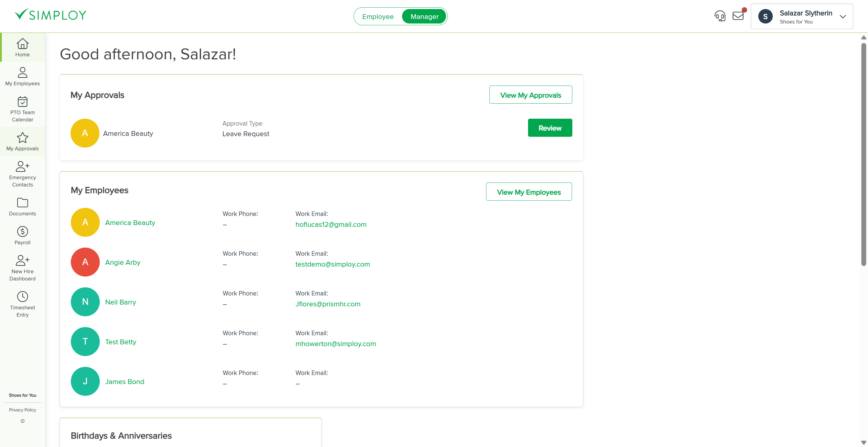Click James Bond's teal avatar
Image resolution: width=868 pixels, height=447 pixels.
point(85,381)
